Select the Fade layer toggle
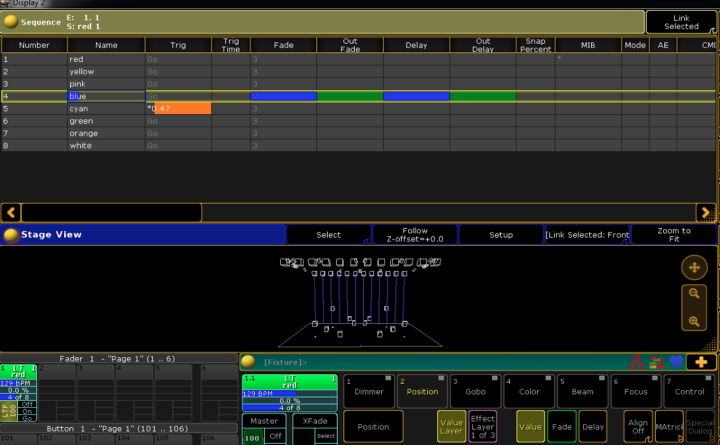The width and height of the screenshot is (720, 445). 562,427
